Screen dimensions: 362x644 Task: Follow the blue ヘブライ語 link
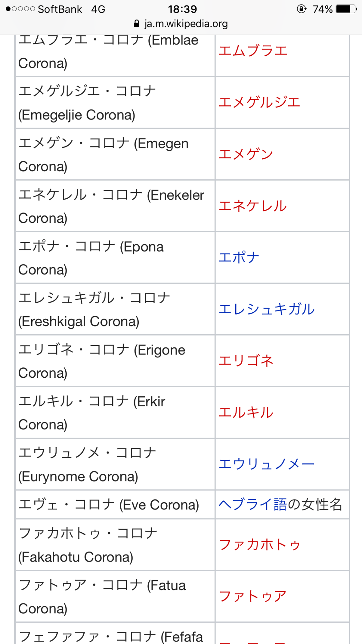[x=253, y=504]
